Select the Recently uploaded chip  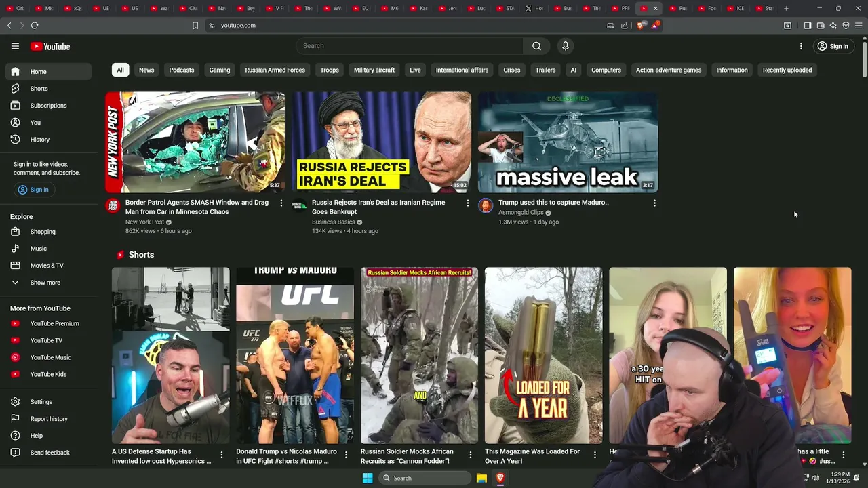(787, 70)
